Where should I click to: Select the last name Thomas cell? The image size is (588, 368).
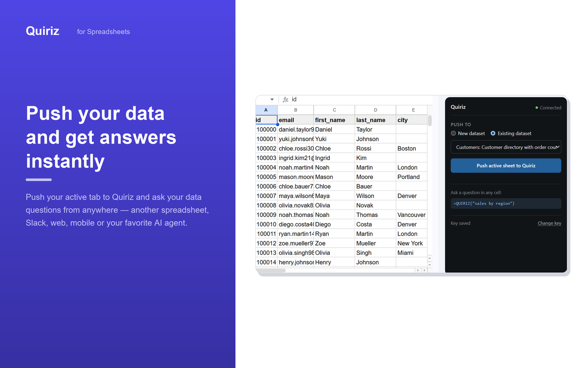(375, 215)
